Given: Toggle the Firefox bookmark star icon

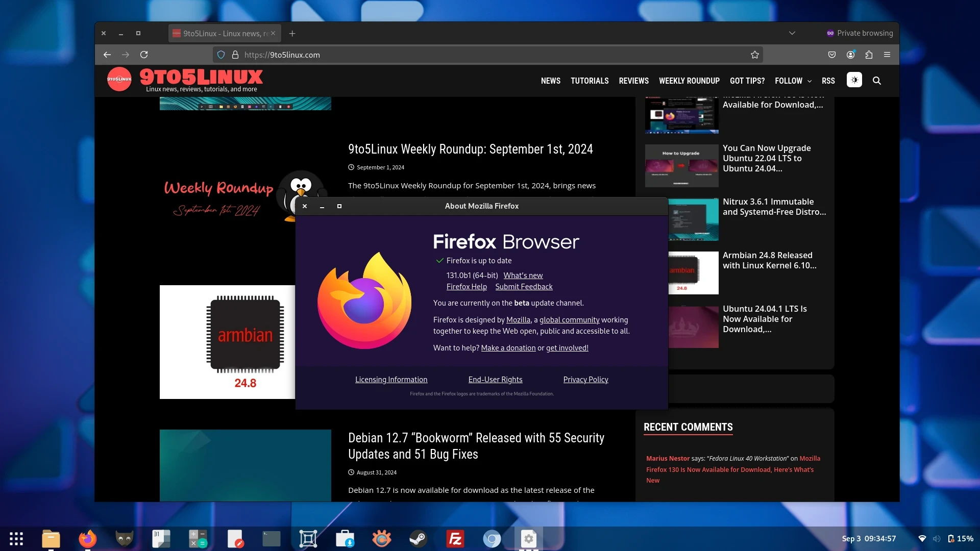Looking at the screenshot, I should click(754, 55).
